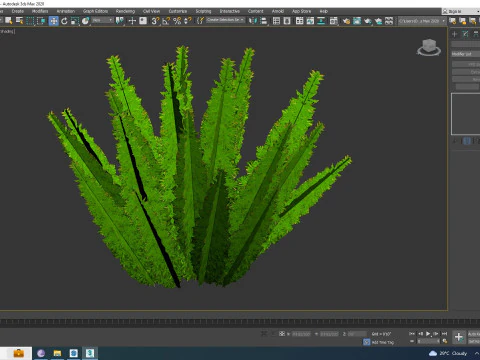Viewport: 480px width, 360px height.
Task: Click Go to End playback button
Action: [444, 334]
